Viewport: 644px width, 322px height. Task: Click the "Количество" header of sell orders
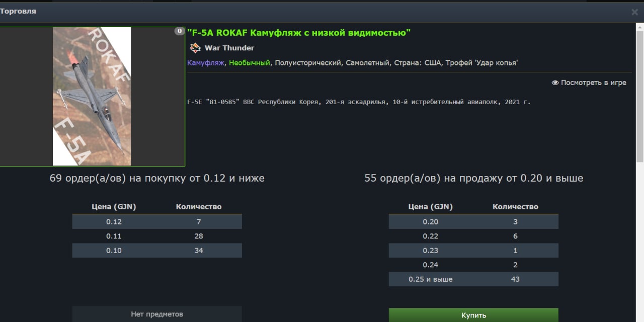(x=515, y=206)
